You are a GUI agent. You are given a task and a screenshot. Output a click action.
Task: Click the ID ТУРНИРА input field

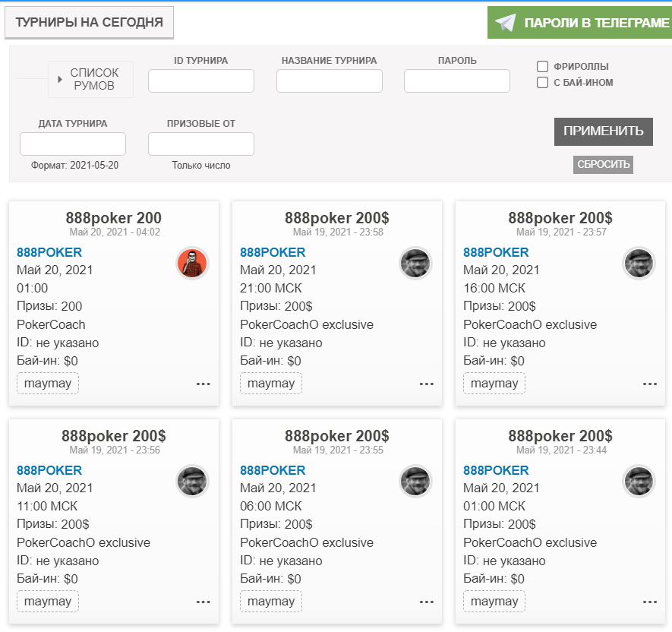point(201,81)
